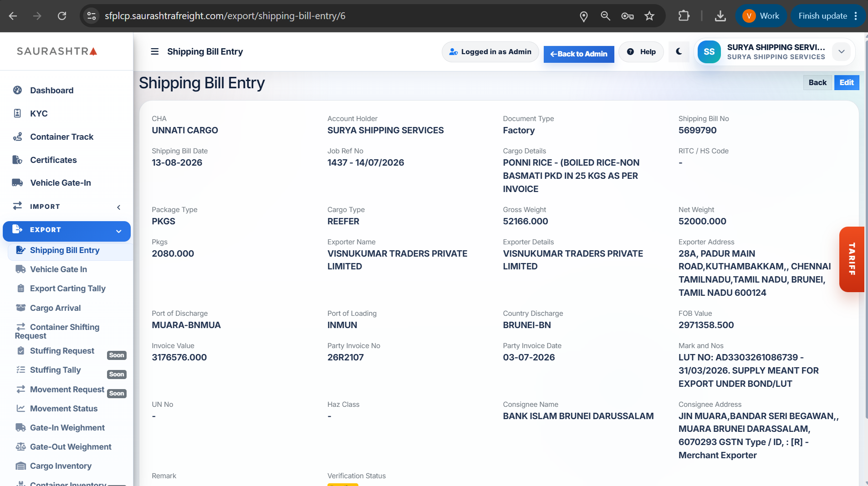Open Stuffing Request

click(x=62, y=351)
